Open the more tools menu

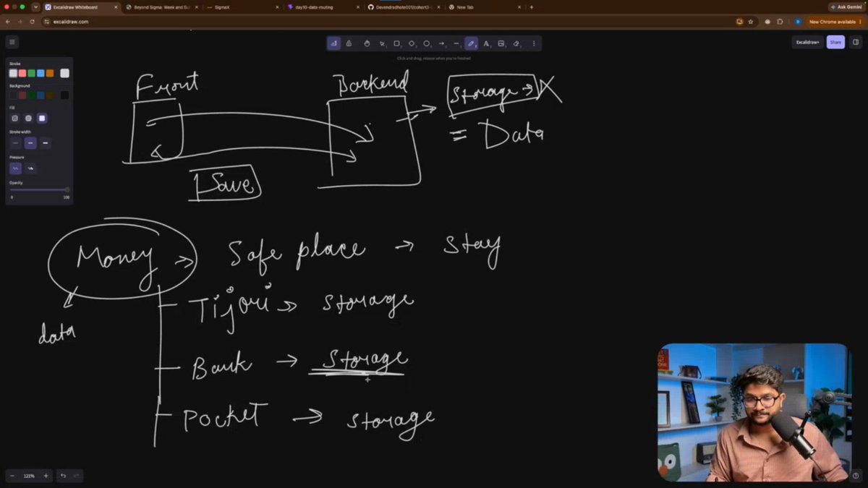534,43
